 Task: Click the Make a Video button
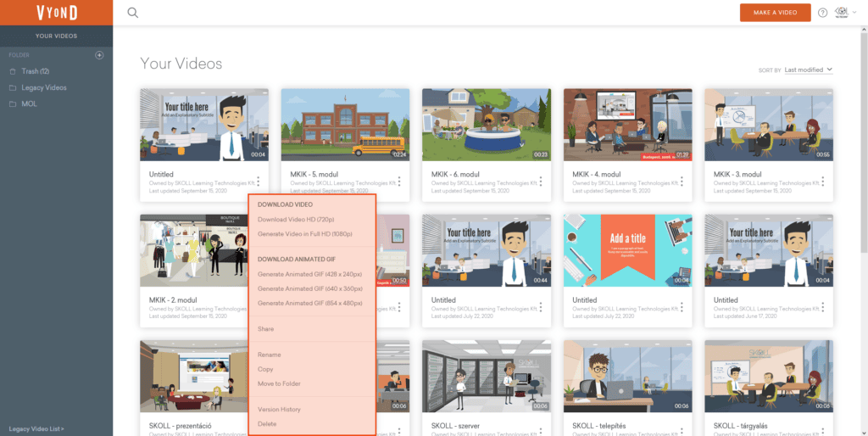pos(775,13)
